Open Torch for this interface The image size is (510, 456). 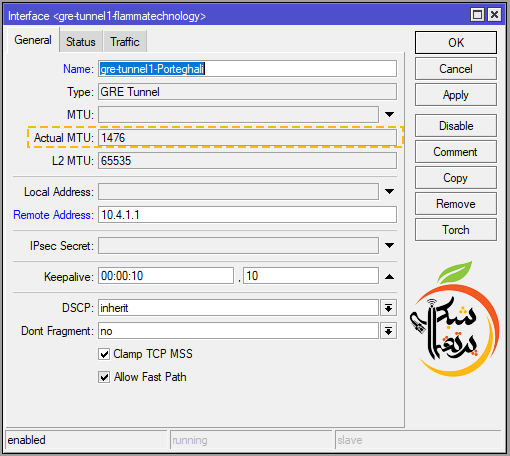[x=456, y=230]
